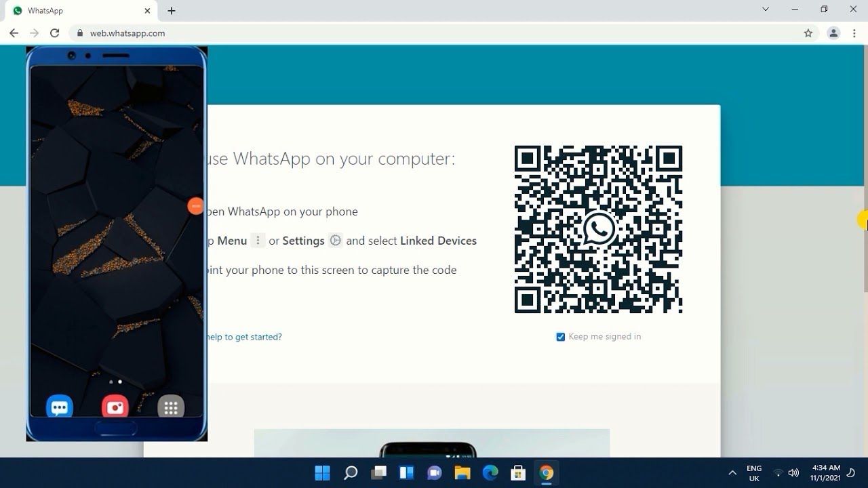Screen dimensions: 868x488
Task: Click the page vertical scrollbar
Action: coord(865,169)
